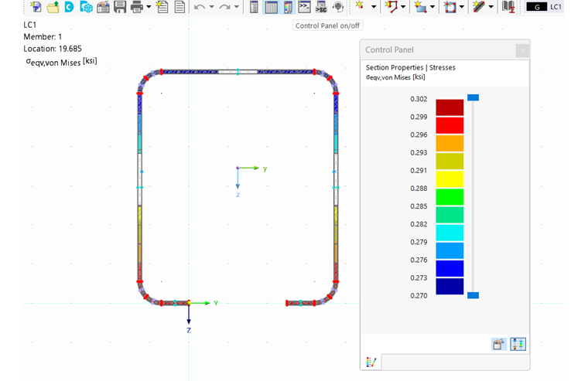Screen dimensions: 588x381
Task: Click the save diskette icon
Action: 120,7
